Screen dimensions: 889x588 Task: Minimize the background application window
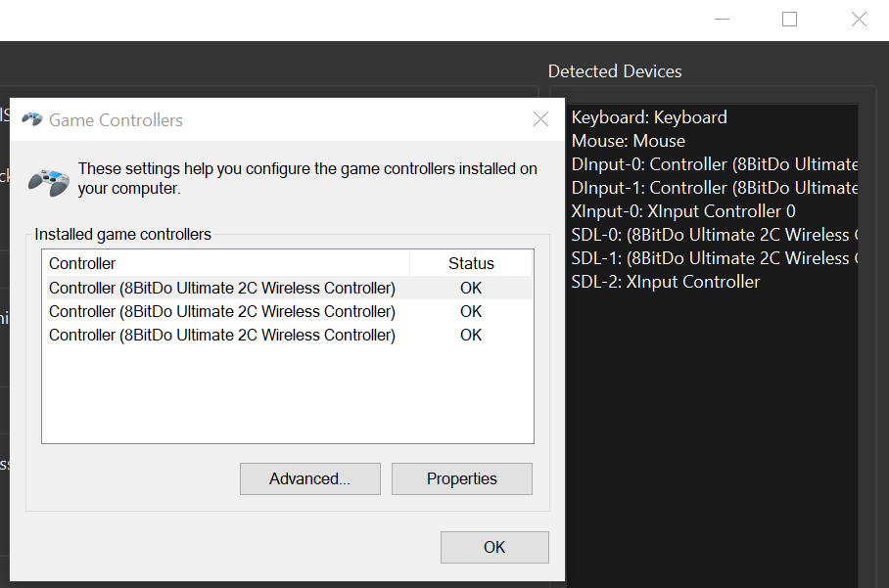pos(722,20)
